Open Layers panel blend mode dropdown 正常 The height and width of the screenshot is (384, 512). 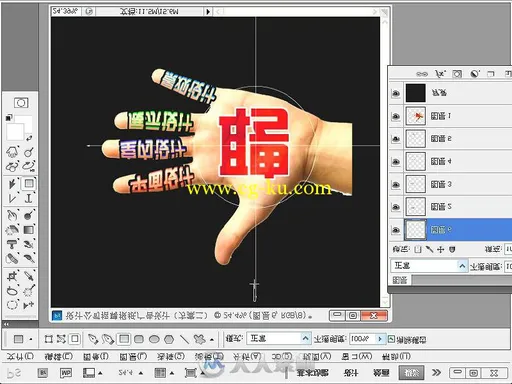(429, 266)
